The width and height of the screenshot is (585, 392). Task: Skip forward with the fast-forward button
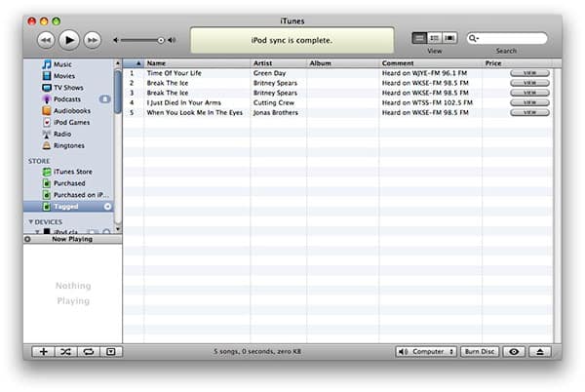(93, 40)
